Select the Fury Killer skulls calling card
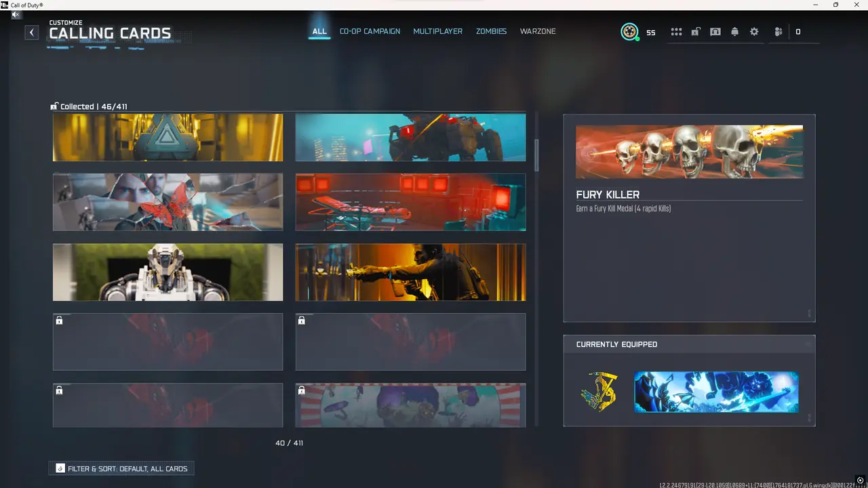Viewport: 868px width, 488px height. tap(689, 150)
